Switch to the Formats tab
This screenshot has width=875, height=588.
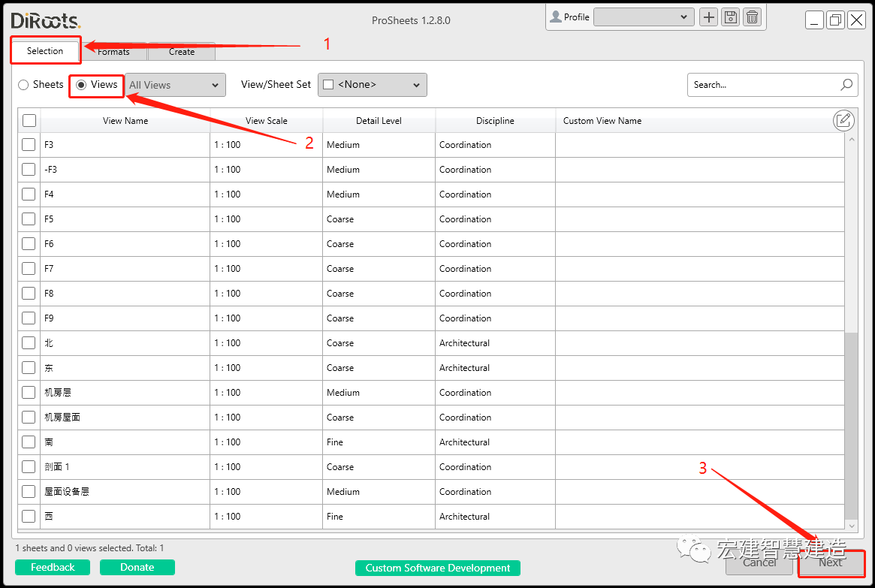114,52
